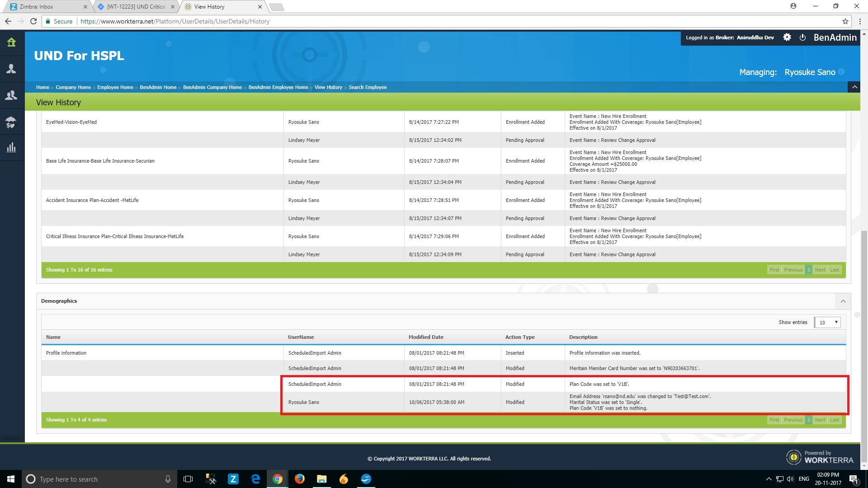The height and width of the screenshot is (488, 868).
Task: Bookmark this page with the star icon
Action: (x=845, y=21)
